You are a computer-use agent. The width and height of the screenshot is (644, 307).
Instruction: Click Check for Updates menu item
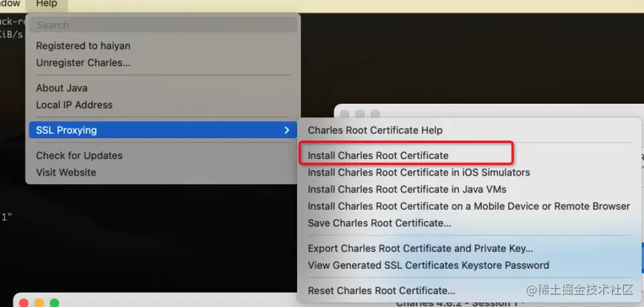163,156
